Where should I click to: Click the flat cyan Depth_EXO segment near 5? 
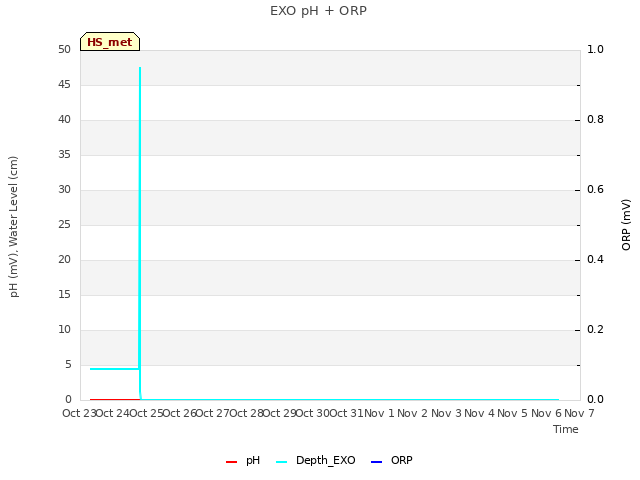pyautogui.click(x=115, y=369)
